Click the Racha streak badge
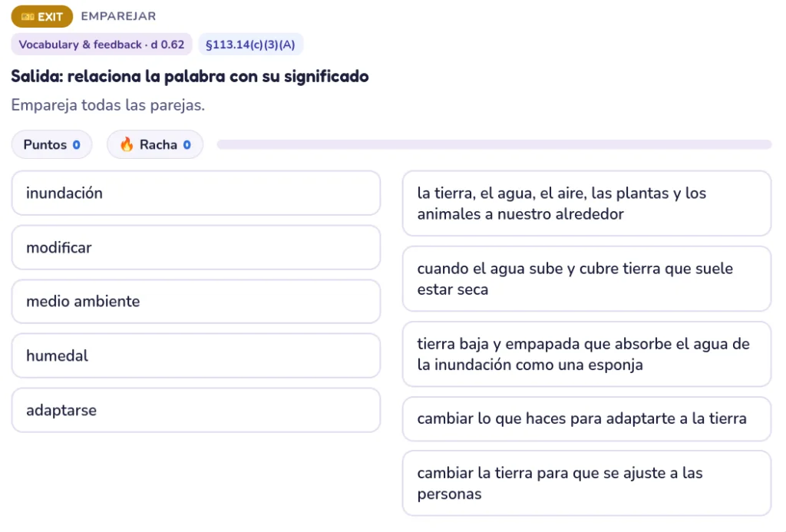The width and height of the screenshot is (786, 532). 155,144
